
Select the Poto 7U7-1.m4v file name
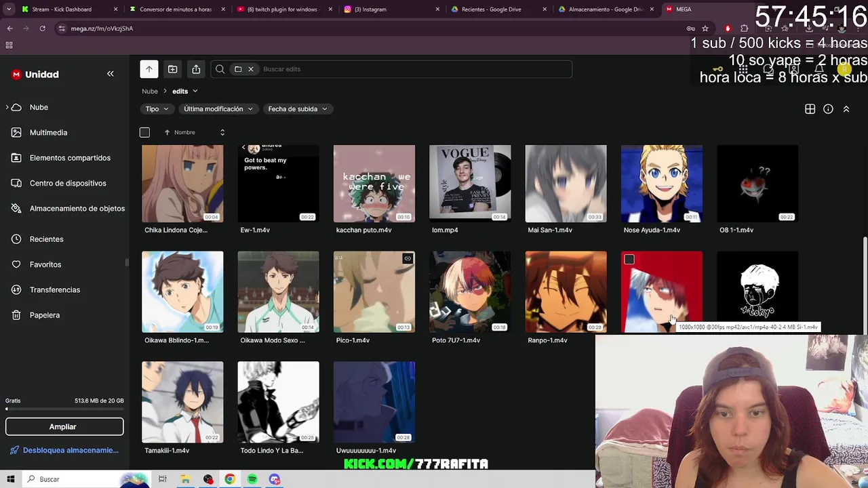coord(456,340)
